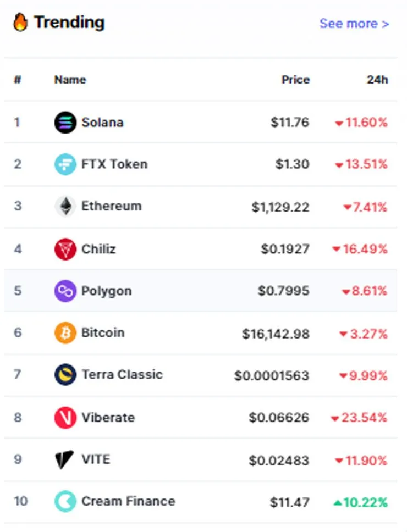Click the red Chiliz logo
This screenshot has height=532, width=407.
[65, 249]
